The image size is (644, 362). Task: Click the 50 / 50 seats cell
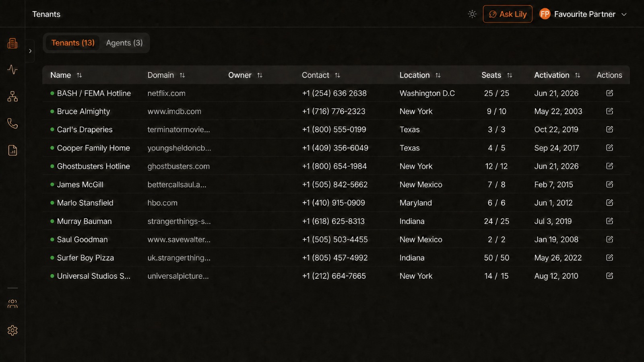click(496, 258)
